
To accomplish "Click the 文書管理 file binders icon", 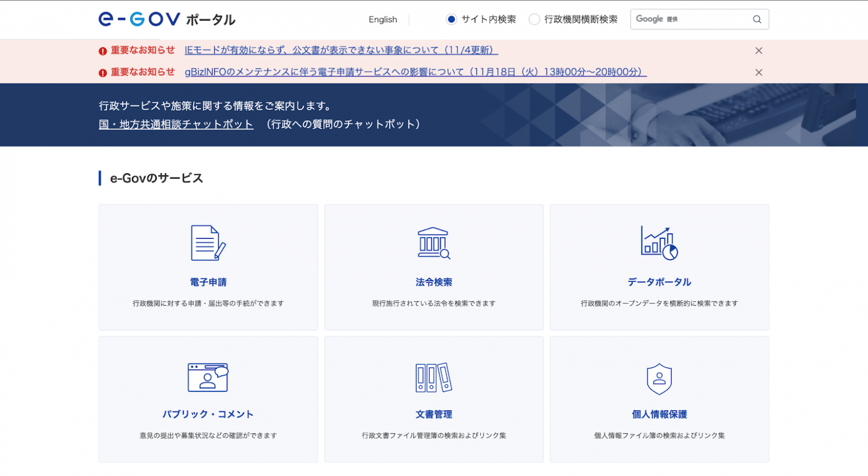I will click(433, 376).
